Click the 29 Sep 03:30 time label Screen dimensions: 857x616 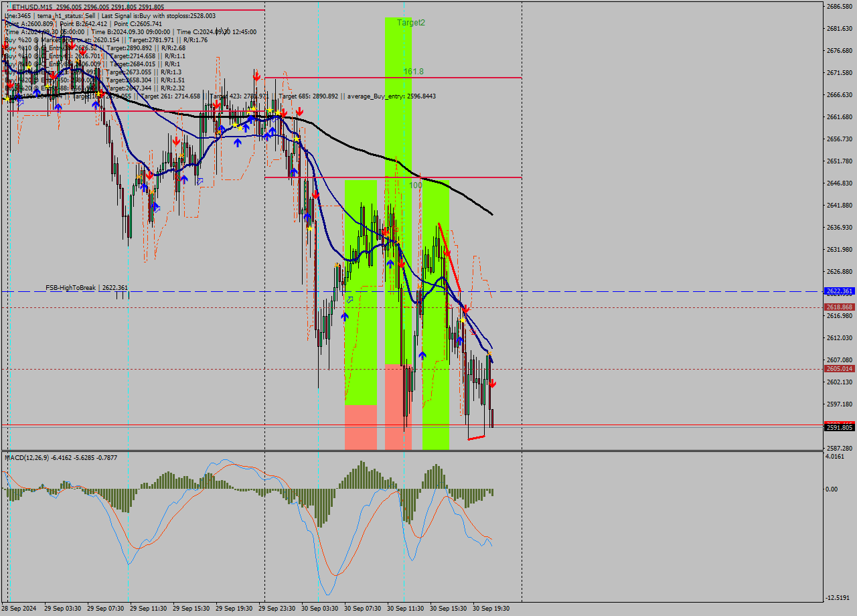pos(63,609)
